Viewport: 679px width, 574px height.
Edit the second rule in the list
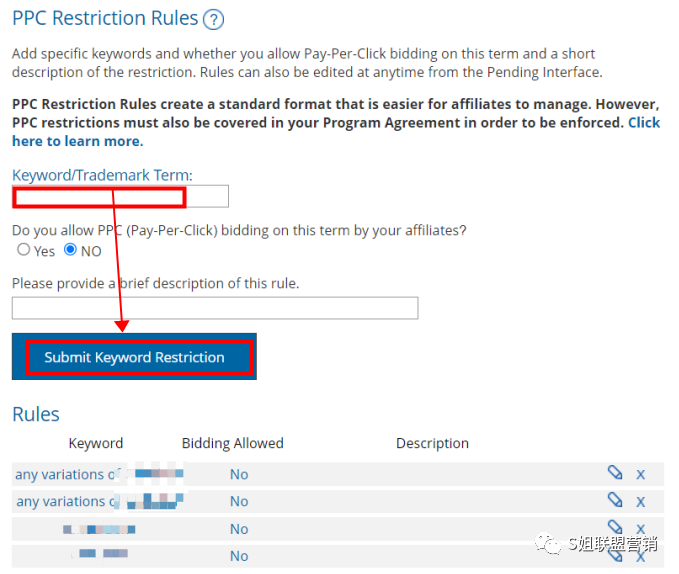tap(615, 500)
